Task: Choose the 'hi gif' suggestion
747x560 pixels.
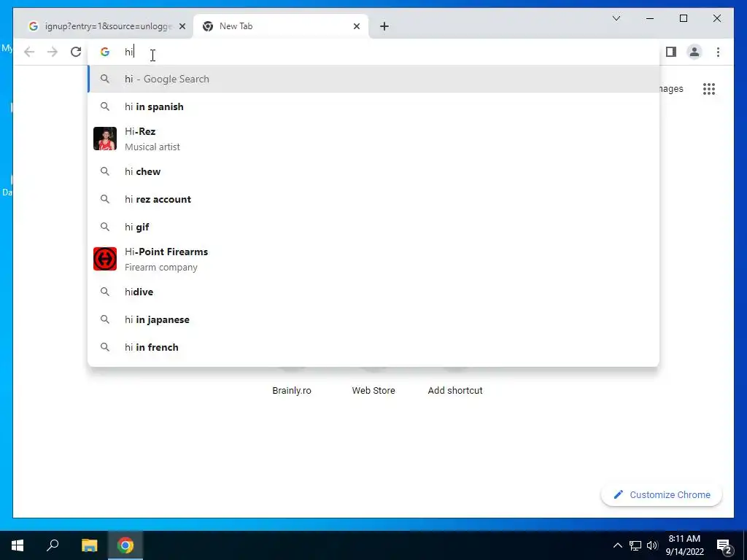Action: pos(373,227)
